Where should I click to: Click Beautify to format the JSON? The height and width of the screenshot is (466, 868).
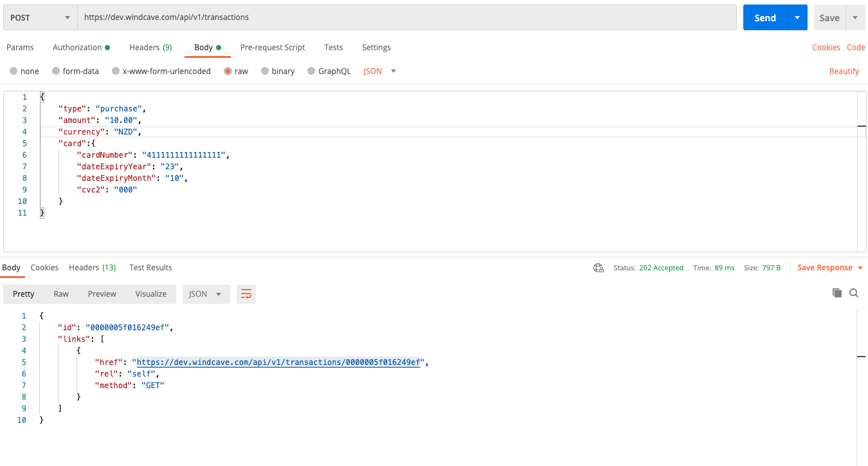click(x=844, y=71)
